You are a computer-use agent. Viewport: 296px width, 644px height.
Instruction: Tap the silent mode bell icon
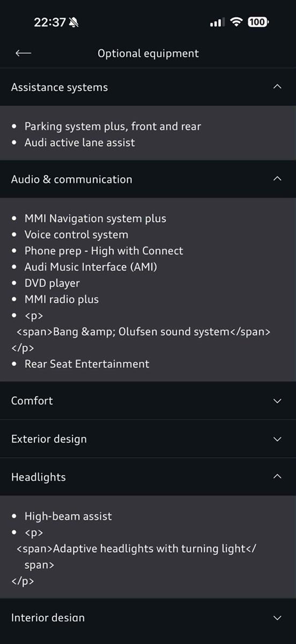click(x=74, y=22)
